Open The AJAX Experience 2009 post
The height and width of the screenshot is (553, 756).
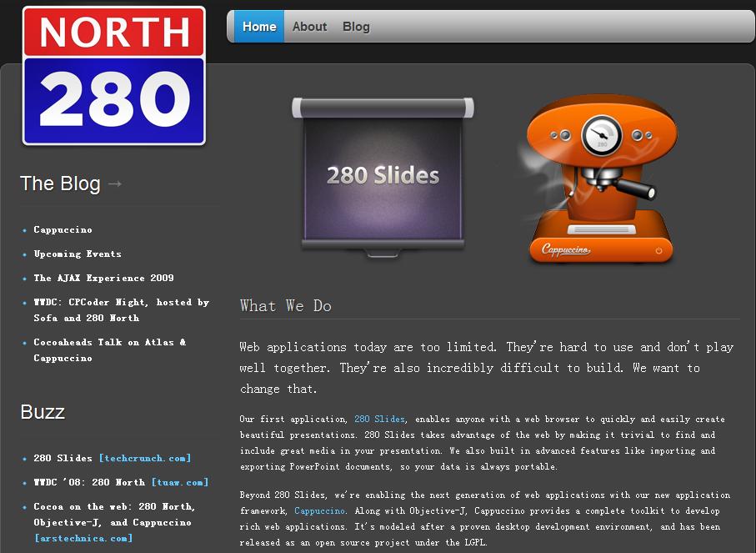(x=103, y=278)
